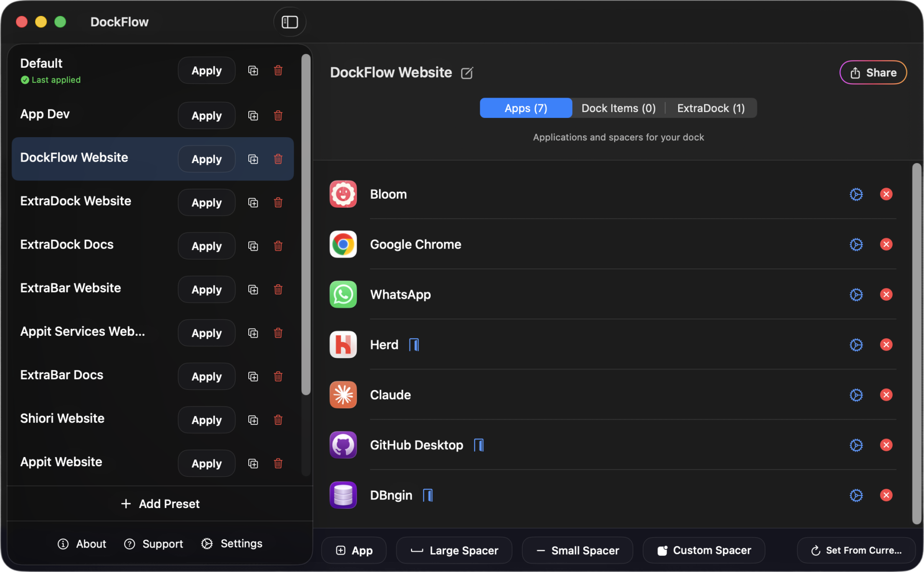Remove GitHub Desktop from the preset
Viewport: 924px width, 572px height.
pyautogui.click(x=886, y=445)
